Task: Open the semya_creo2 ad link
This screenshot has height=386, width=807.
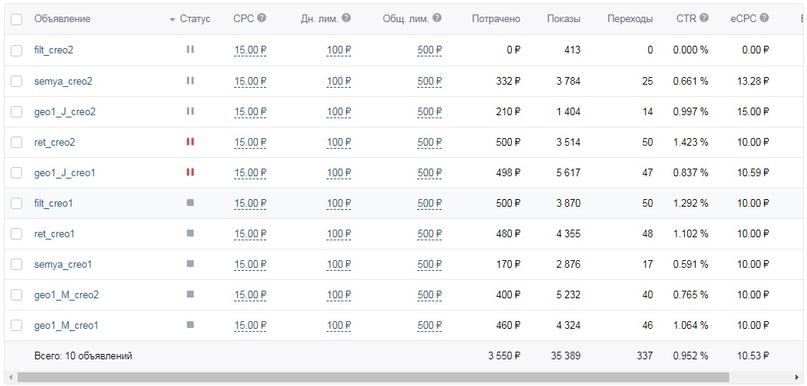Action: coord(63,81)
